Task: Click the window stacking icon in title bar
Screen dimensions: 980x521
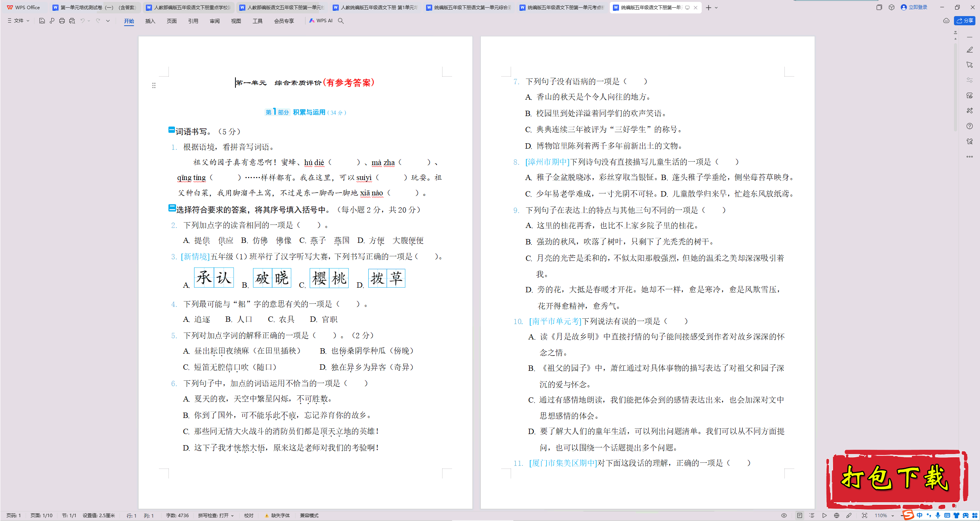Action: click(879, 7)
